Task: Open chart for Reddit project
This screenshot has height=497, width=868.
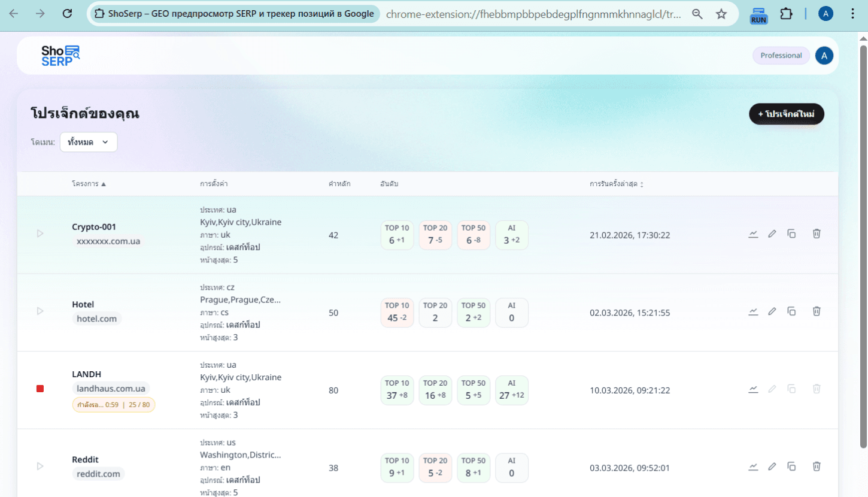Action: tap(753, 466)
